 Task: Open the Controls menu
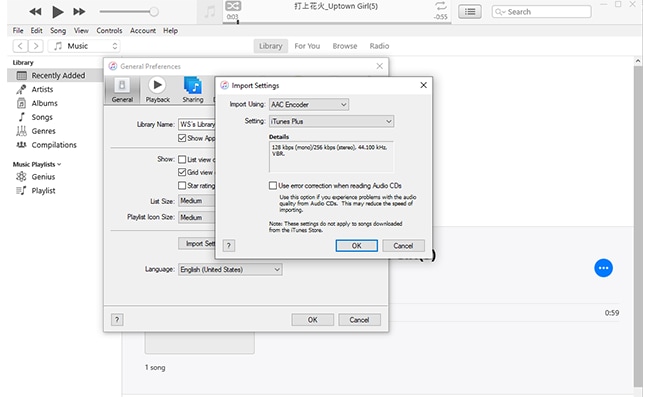(109, 30)
